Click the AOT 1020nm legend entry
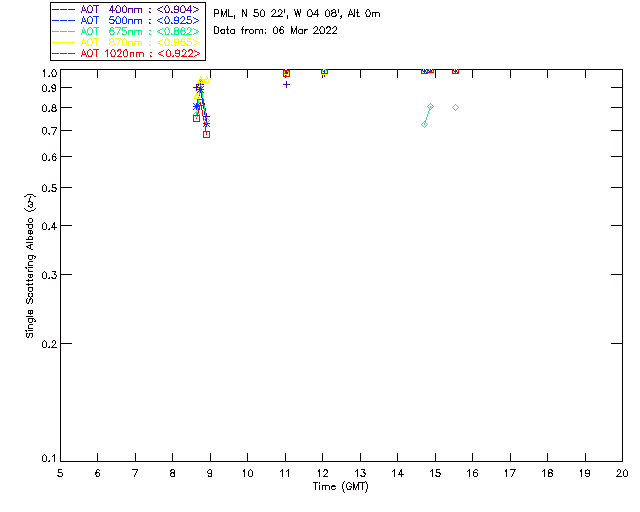 pyautogui.click(x=126, y=53)
